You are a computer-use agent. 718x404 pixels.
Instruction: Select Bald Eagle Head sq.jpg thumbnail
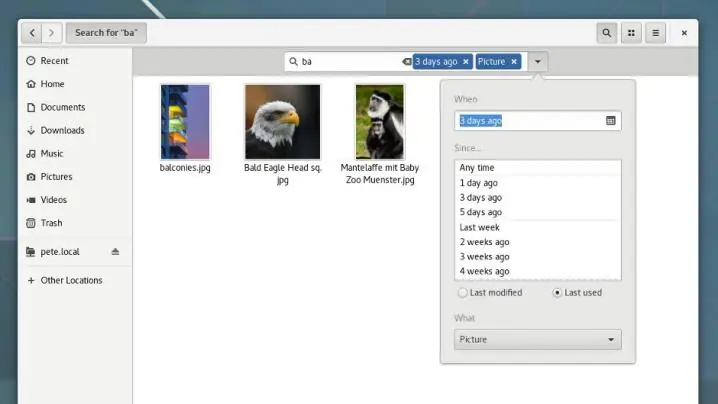pos(283,122)
